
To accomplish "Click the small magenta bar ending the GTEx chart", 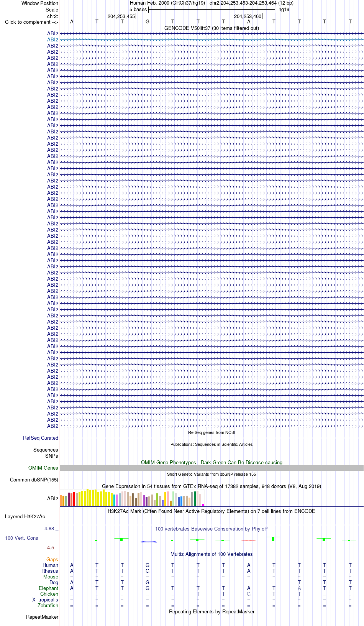I will (x=203, y=505).
